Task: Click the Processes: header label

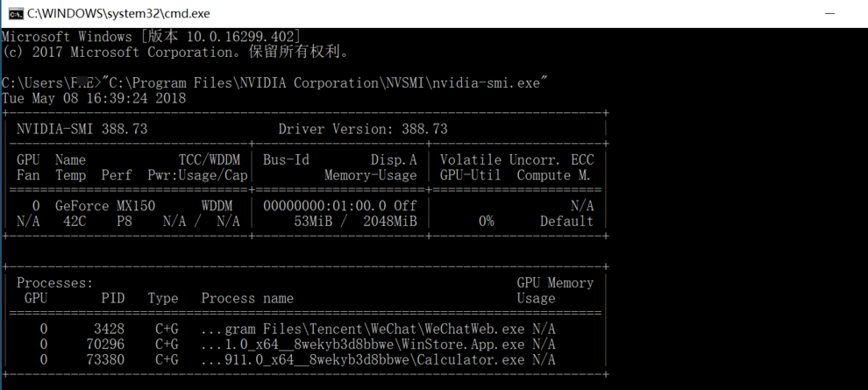Action: [x=54, y=283]
